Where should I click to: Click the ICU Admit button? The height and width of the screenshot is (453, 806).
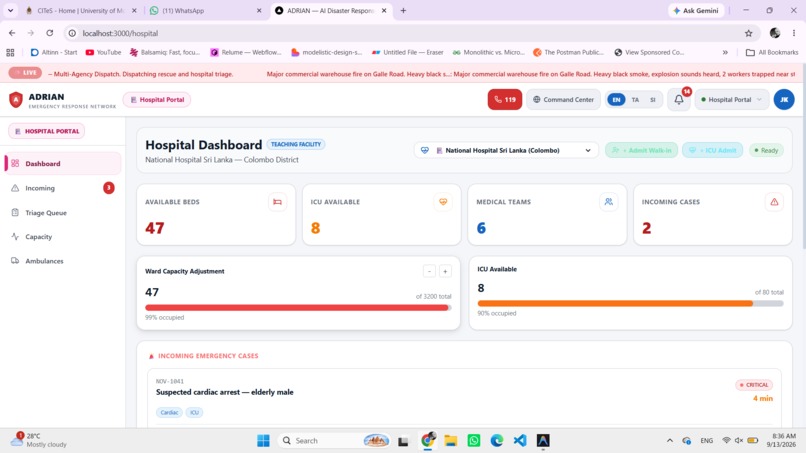(712, 151)
